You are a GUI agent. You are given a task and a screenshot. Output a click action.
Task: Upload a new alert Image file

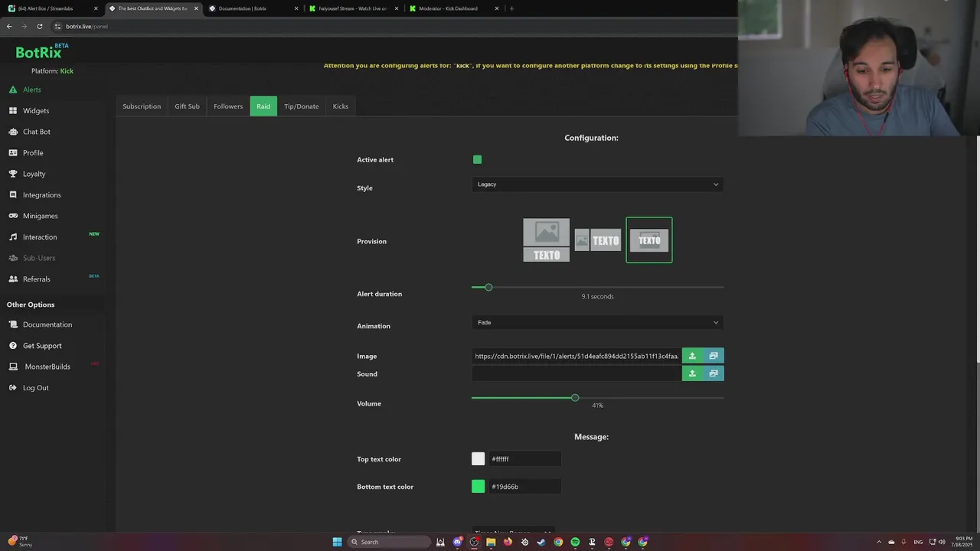tap(692, 356)
